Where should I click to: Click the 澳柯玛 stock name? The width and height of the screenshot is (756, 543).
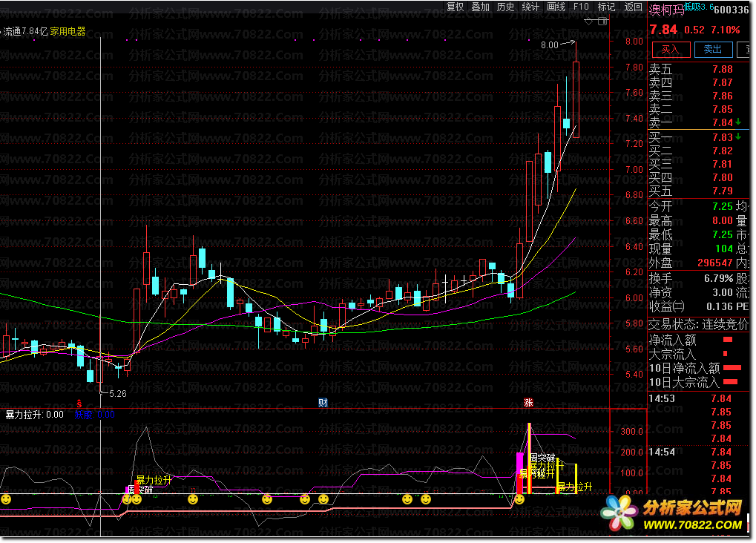tap(666, 10)
